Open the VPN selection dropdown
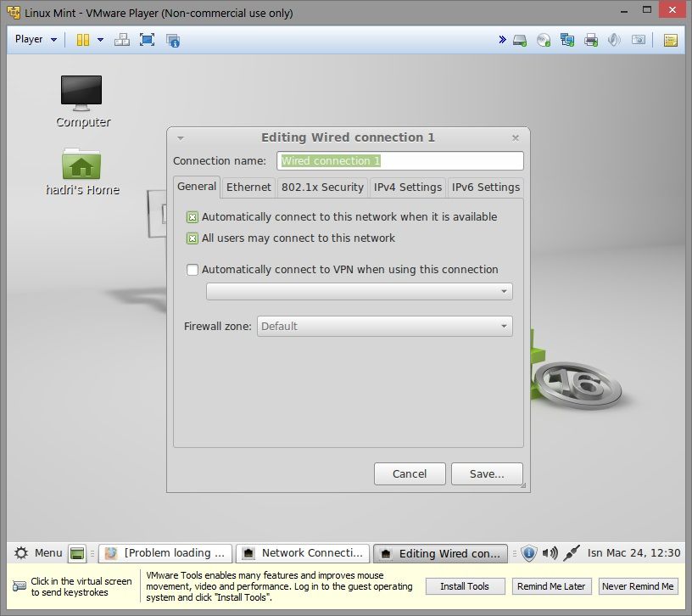 [360, 291]
